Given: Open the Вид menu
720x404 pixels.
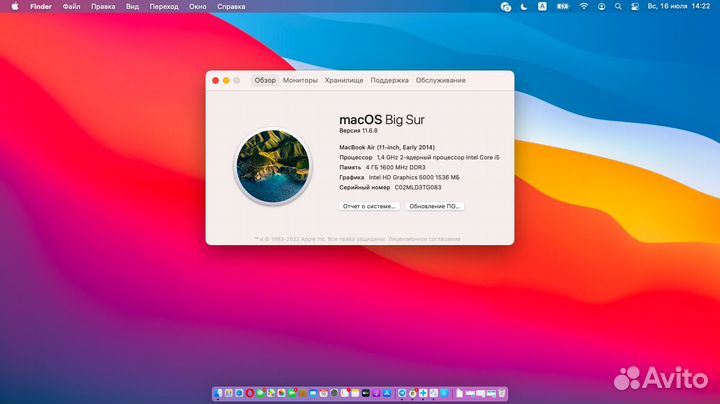Looking at the screenshot, I should tap(132, 6).
